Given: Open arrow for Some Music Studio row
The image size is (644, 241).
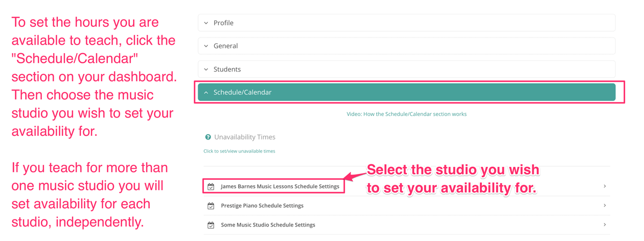Looking at the screenshot, I should click(x=604, y=225).
